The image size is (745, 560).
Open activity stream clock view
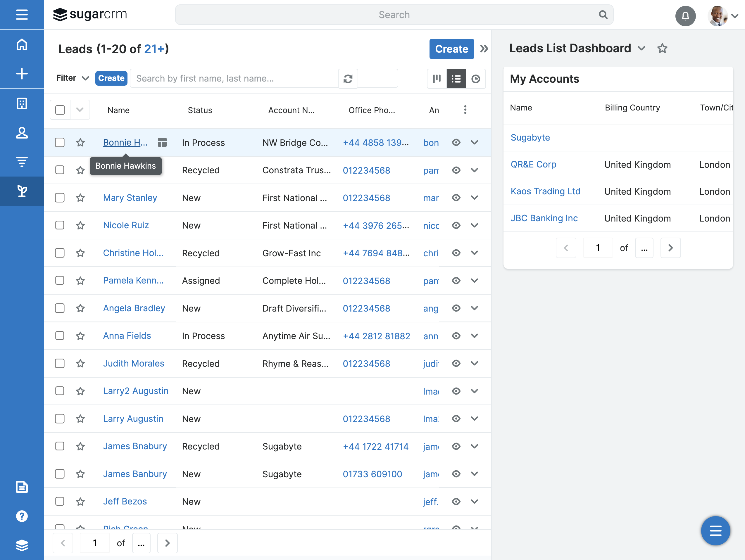coord(475,79)
